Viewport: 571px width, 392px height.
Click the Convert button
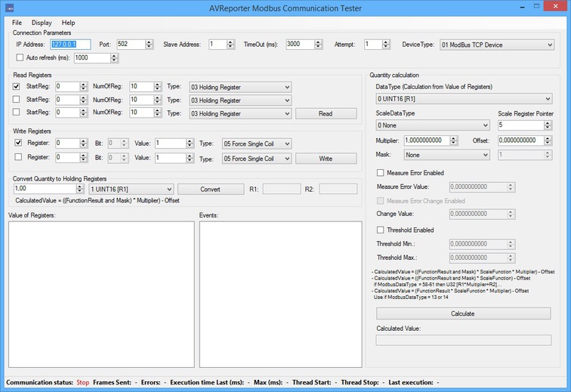click(211, 189)
